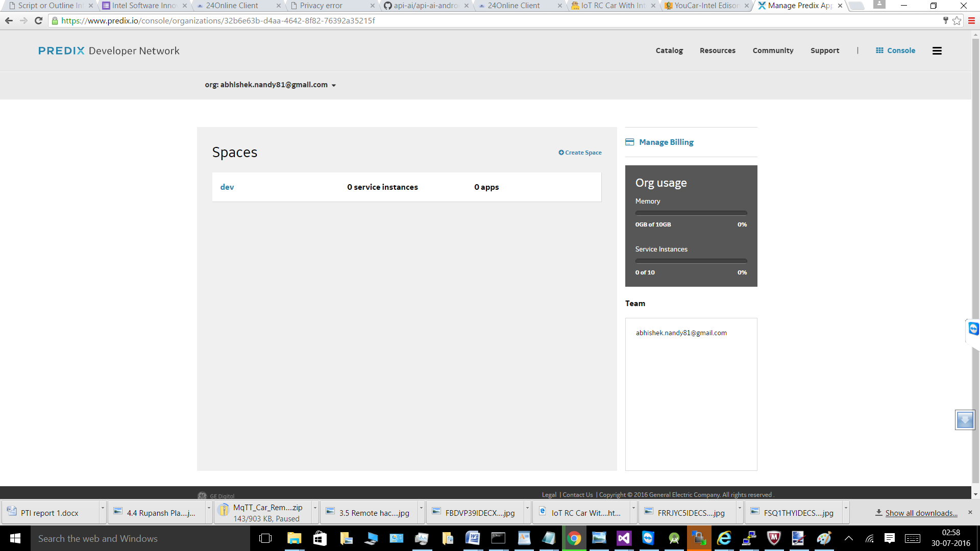Open the Catalog menu item
980x551 pixels.
pos(669,51)
